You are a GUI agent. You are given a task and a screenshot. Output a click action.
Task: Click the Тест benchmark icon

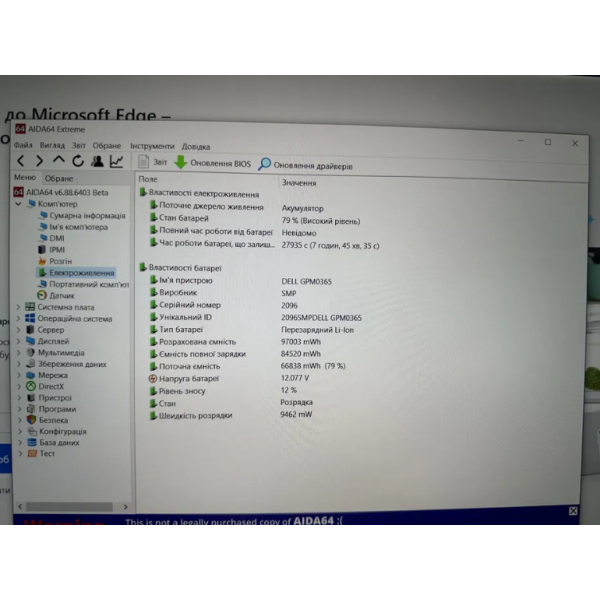pos(32,453)
